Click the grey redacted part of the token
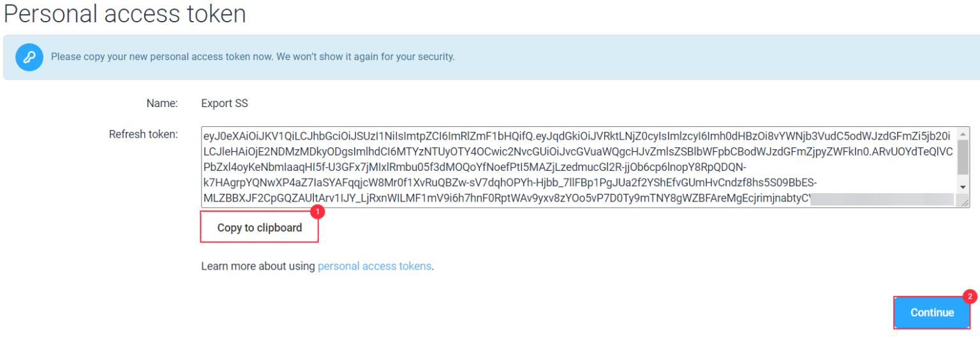The height and width of the screenshot is (343, 980). pyautogui.click(x=882, y=199)
